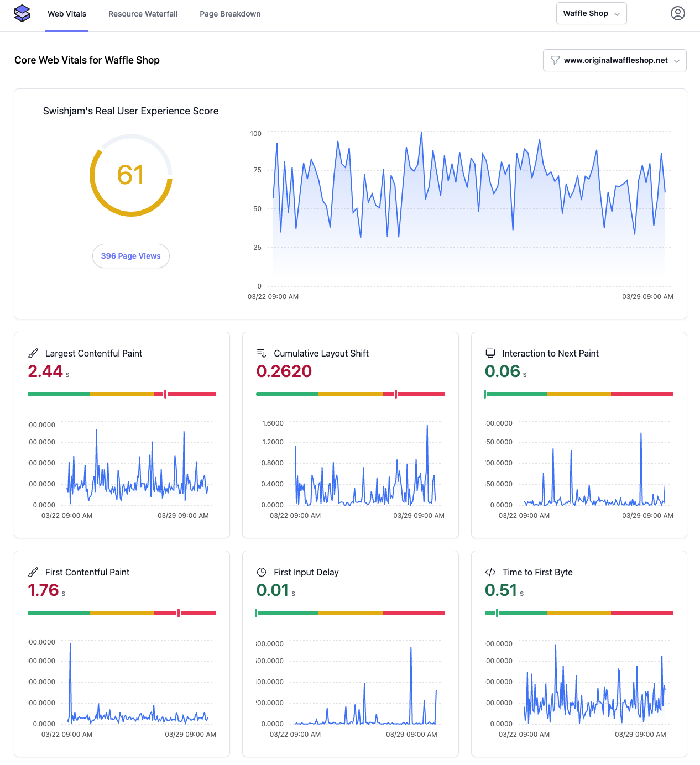
Task: Click the clock icon for First Input Delay
Action: click(262, 572)
